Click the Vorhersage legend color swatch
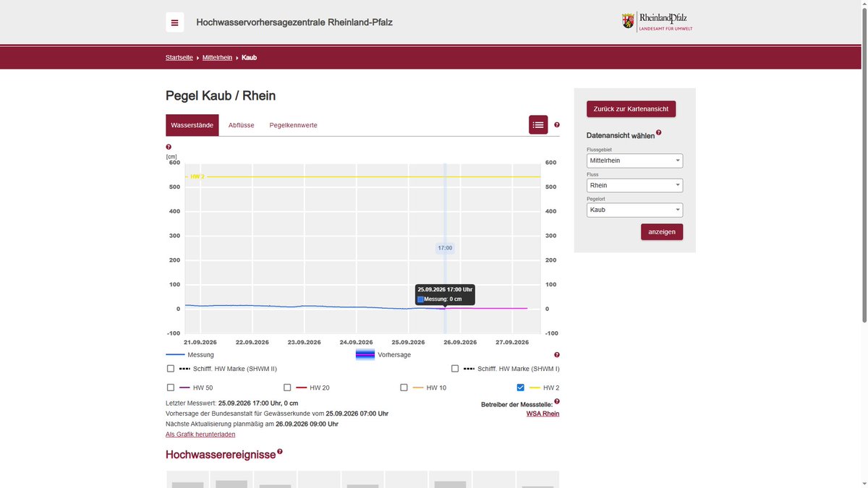Image resolution: width=868 pixels, height=488 pixels. pos(365,355)
